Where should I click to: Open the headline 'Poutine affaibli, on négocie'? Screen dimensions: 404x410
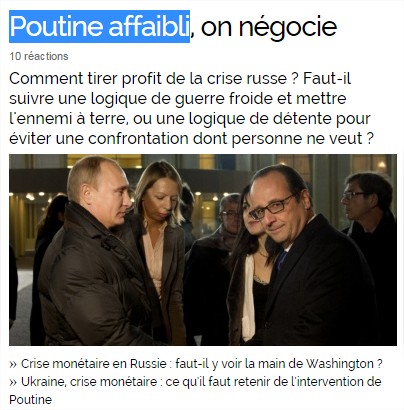coord(173,27)
